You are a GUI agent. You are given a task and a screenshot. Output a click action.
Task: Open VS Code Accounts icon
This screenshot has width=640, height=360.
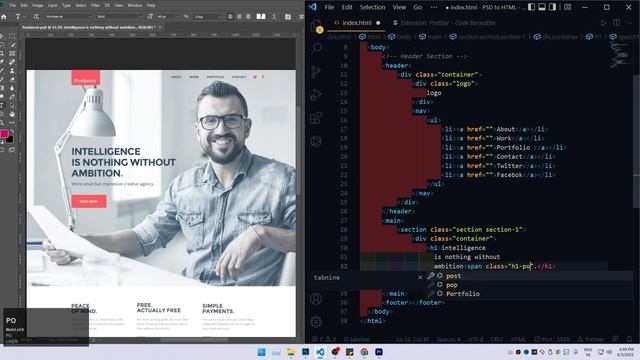point(316,299)
